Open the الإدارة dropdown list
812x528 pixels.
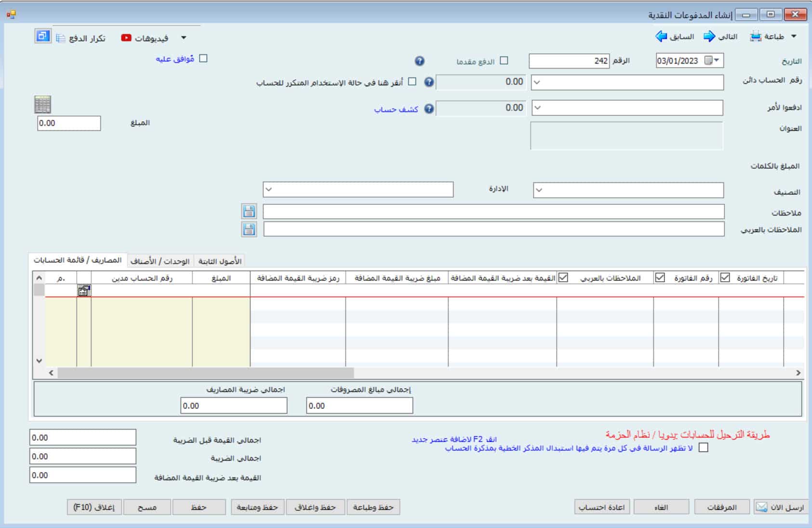[x=269, y=190]
